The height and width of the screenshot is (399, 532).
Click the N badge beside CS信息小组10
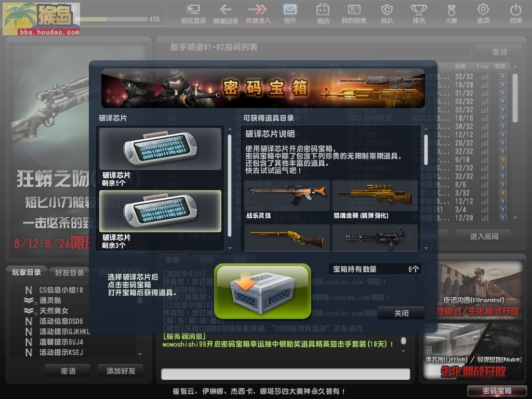[x=29, y=290]
